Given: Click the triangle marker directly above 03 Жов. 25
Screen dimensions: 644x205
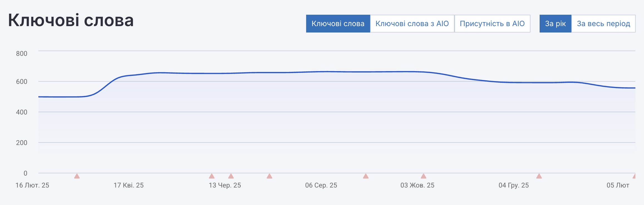Looking at the screenshot, I should pyautogui.click(x=423, y=176).
